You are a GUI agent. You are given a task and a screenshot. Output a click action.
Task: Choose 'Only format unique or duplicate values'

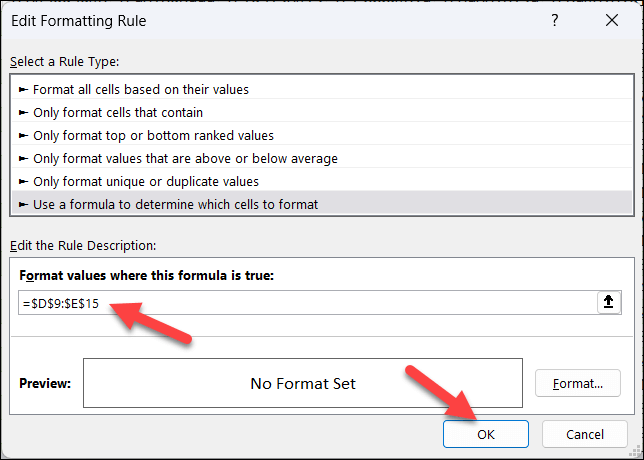click(x=146, y=181)
